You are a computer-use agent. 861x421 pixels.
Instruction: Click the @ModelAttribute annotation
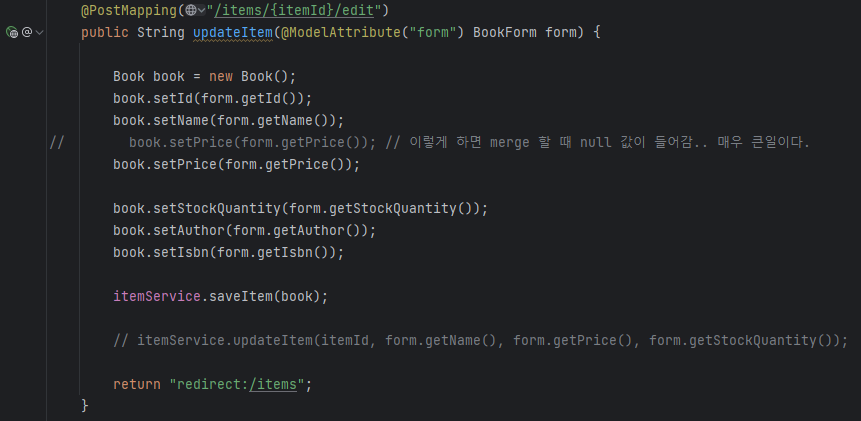341,32
